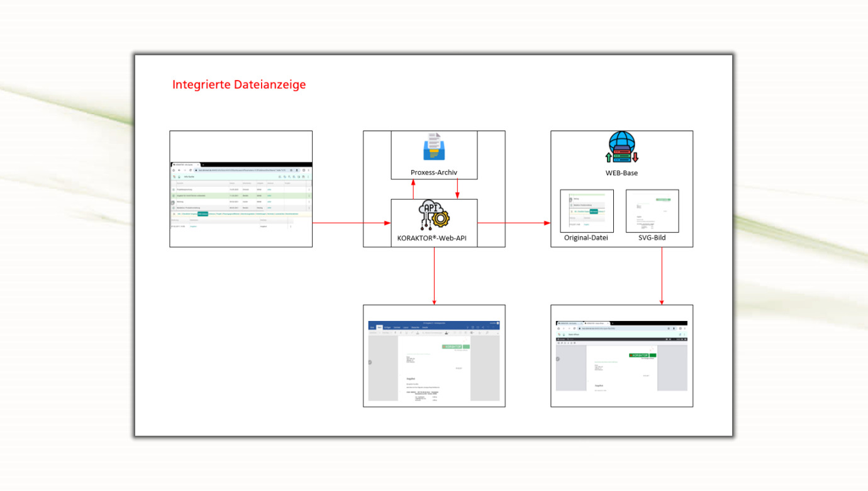868x491 pixels.
Task: Select the highlighted teal tab in Info Suche
Action: (203, 214)
